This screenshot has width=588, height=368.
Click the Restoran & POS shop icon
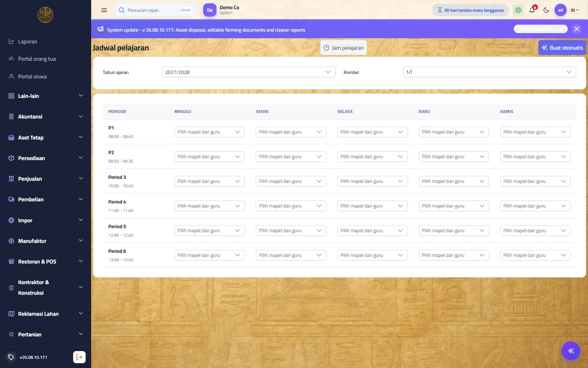pos(11,262)
